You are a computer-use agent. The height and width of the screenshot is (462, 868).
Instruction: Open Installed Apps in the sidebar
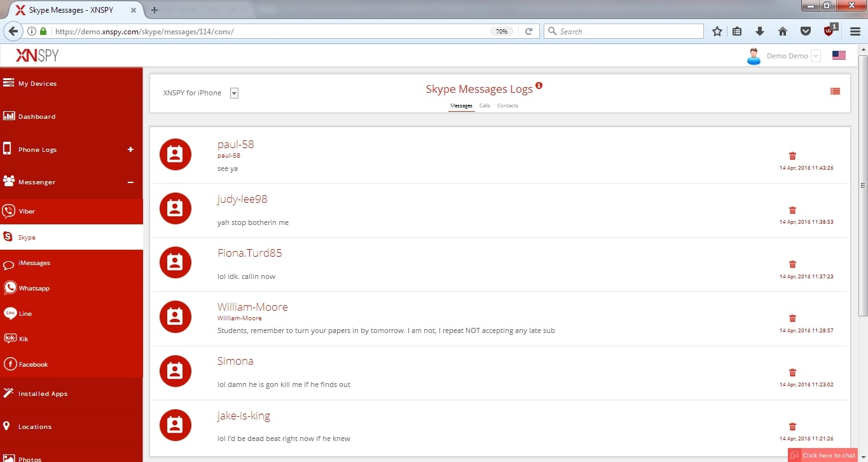(x=71, y=393)
